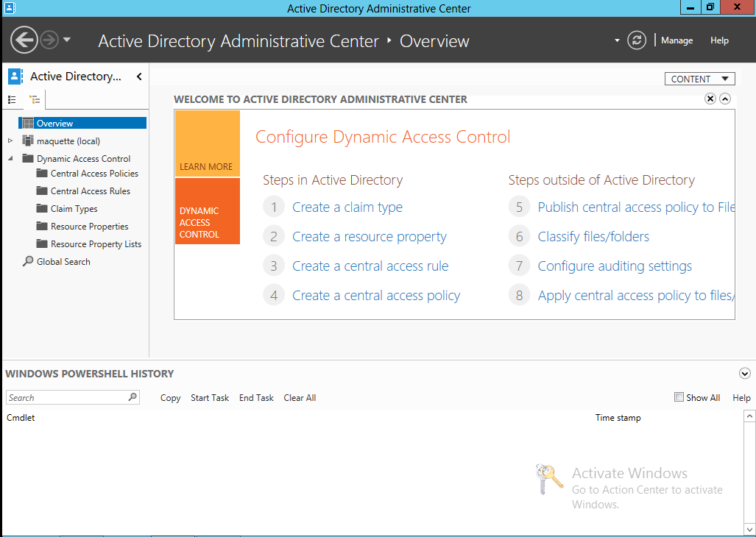Click Apply central access policy to files link

tap(636, 295)
